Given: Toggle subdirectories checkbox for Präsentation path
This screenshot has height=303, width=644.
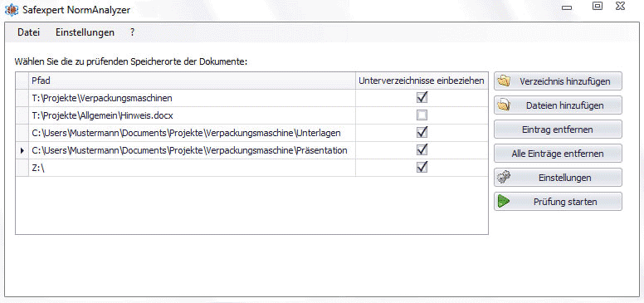Looking at the screenshot, I should click(x=422, y=150).
